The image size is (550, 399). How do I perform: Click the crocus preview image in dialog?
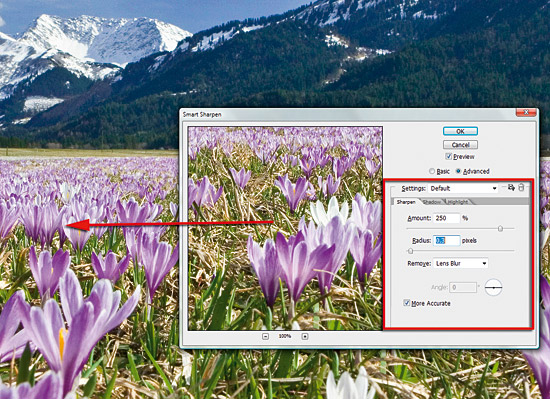click(285, 228)
